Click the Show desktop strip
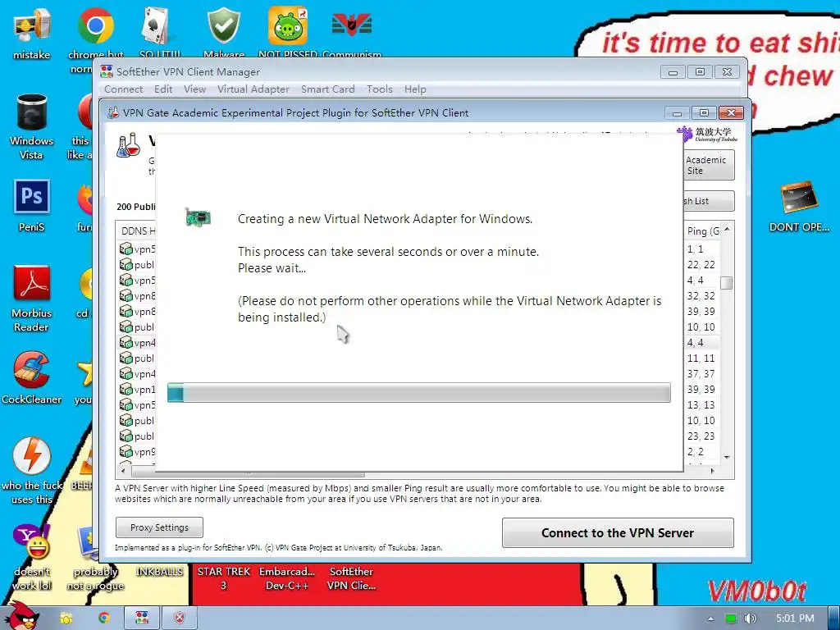840x630 pixels. pos(834,619)
